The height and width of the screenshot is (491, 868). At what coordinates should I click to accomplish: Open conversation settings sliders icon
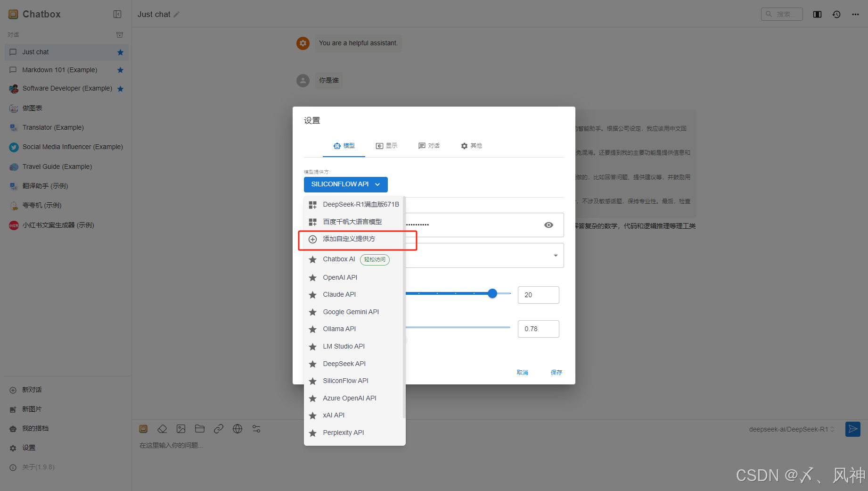click(x=256, y=429)
